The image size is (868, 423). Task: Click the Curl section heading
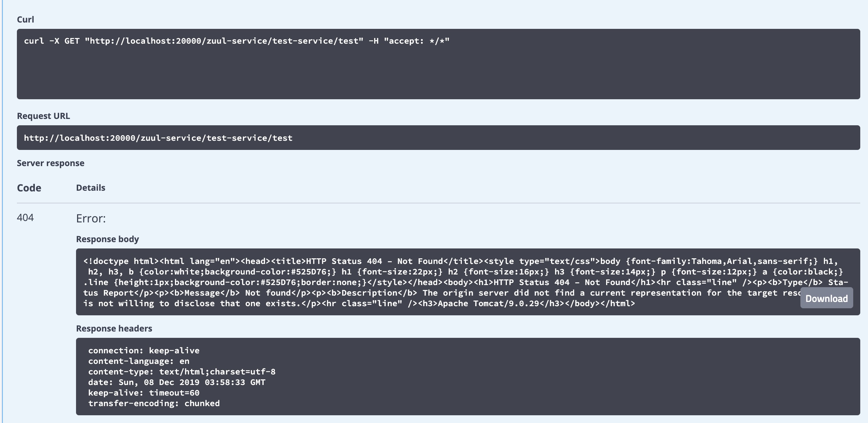click(25, 19)
